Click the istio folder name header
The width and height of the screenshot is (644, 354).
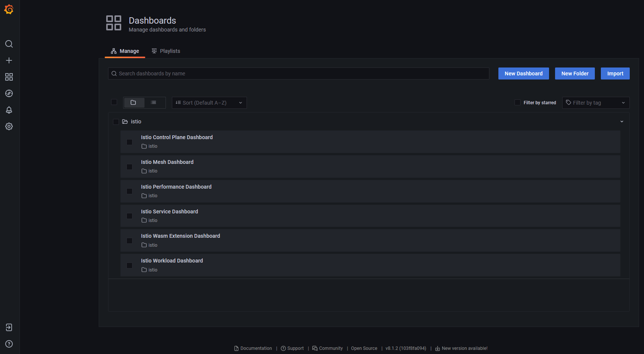point(136,121)
